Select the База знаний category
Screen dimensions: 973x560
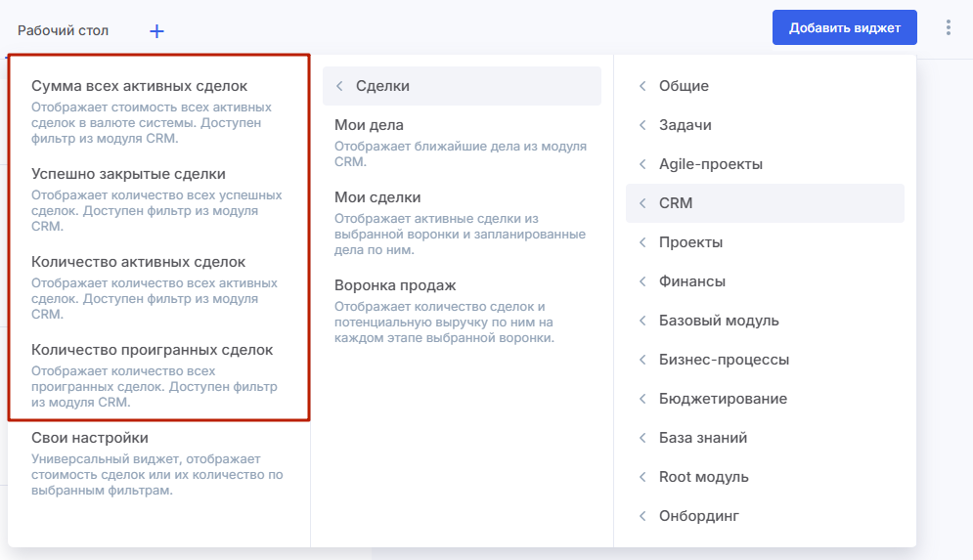pos(765,437)
